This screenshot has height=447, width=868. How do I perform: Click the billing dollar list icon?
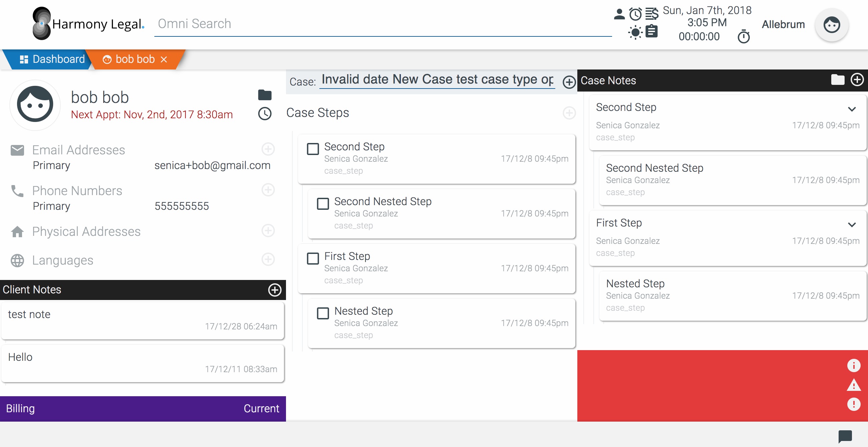pyautogui.click(x=652, y=14)
